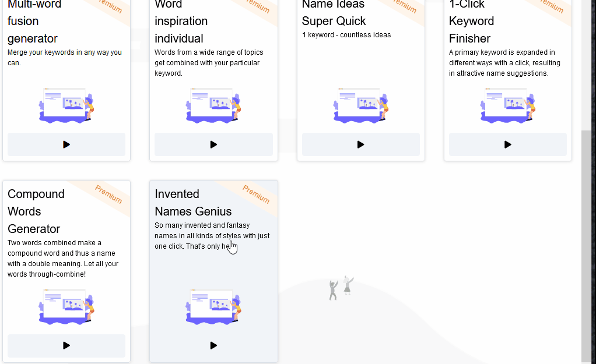
Task: Click the Word inspiration individual illustration
Action: click(x=213, y=105)
